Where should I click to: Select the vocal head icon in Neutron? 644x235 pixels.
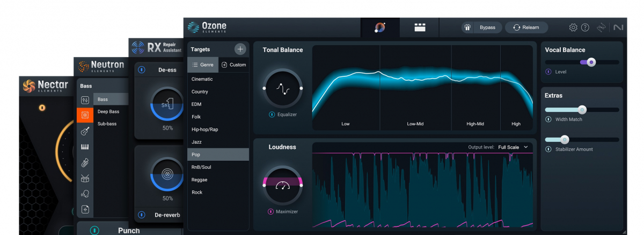click(x=85, y=194)
